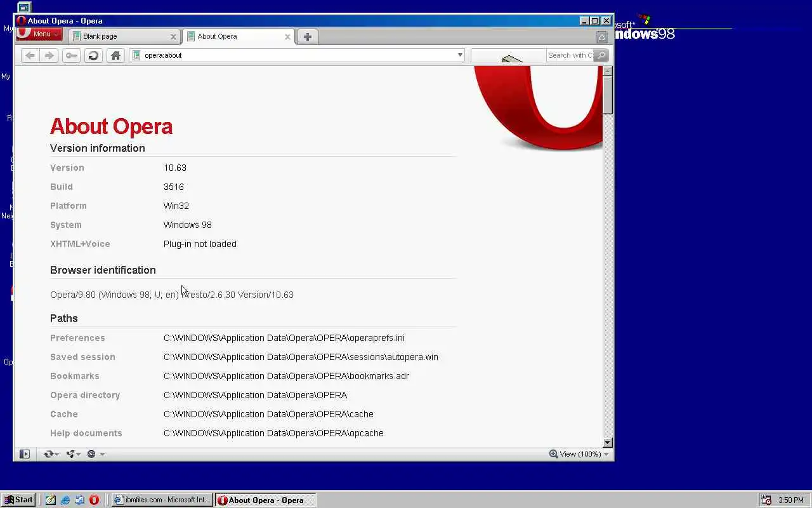This screenshot has width=812, height=508.
Task: Reload the page with the refresh icon
Action: pyautogui.click(x=93, y=55)
